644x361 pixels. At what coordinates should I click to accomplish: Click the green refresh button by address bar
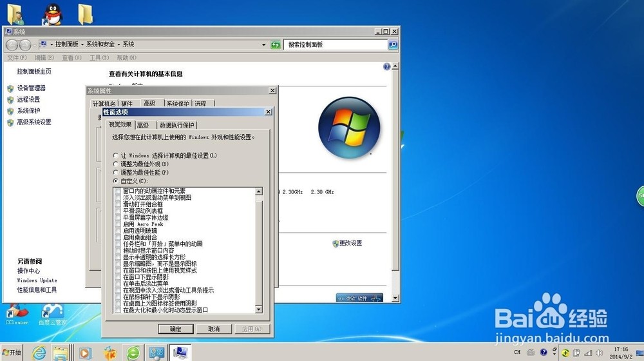[276, 45]
